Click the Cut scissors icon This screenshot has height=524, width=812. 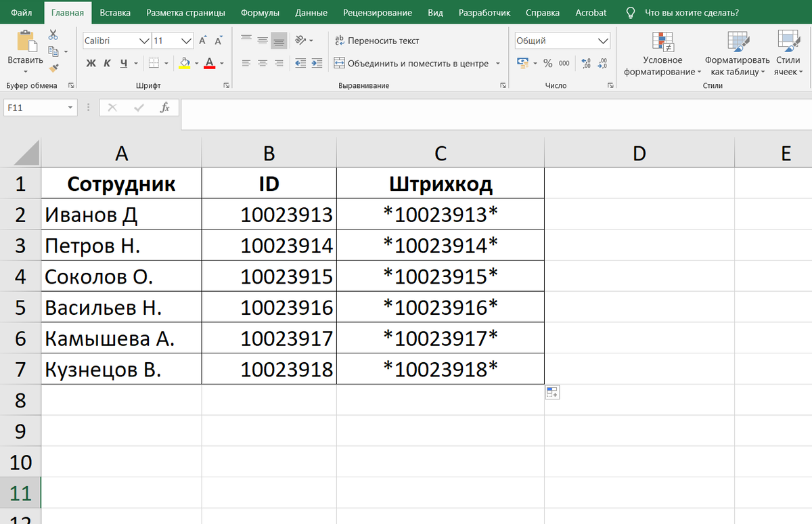coord(53,35)
